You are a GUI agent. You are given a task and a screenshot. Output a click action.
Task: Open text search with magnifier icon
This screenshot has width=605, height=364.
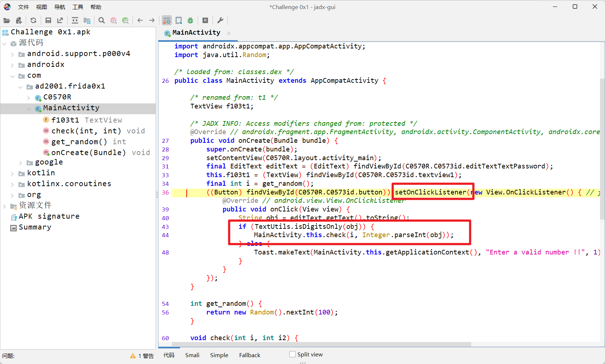[102, 21]
